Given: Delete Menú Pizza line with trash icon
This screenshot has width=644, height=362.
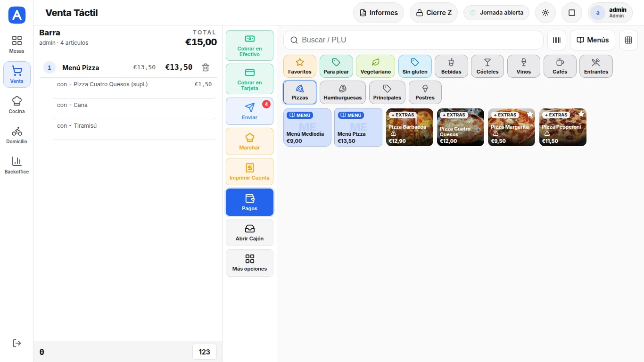Looking at the screenshot, I should click(x=206, y=67).
